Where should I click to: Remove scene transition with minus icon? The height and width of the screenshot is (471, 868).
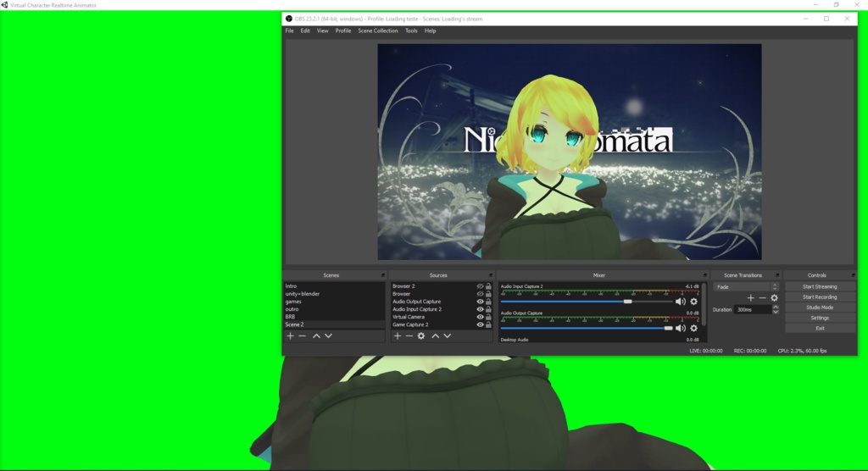coord(762,298)
